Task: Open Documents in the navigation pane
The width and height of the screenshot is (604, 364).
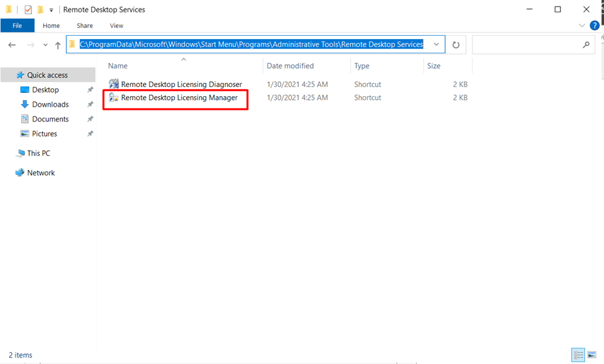Action: [51, 119]
